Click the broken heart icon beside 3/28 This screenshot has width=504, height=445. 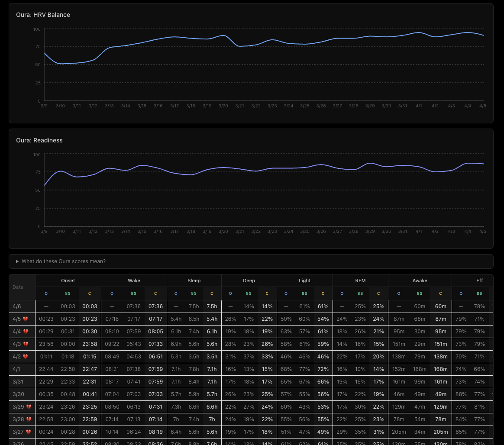[x=29, y=419]
